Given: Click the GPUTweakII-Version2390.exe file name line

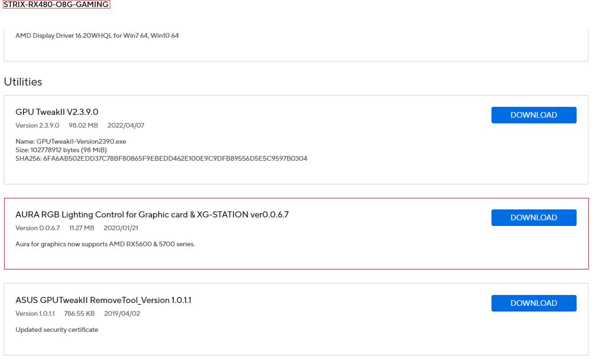Looking at the screenshot, I should (x=71, y=141).
